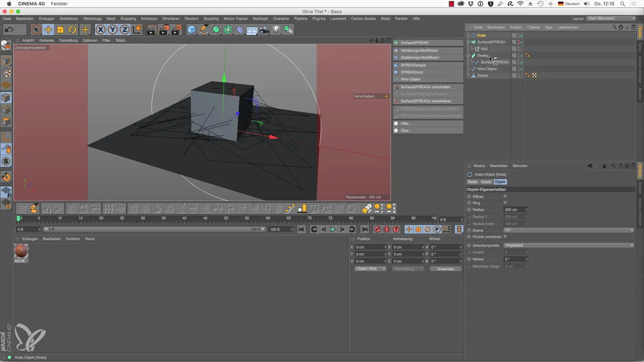The width and height of the screenshot is (644, 362).
Task: Toggle Y axis lock icon
Action: tap(113, 30)
